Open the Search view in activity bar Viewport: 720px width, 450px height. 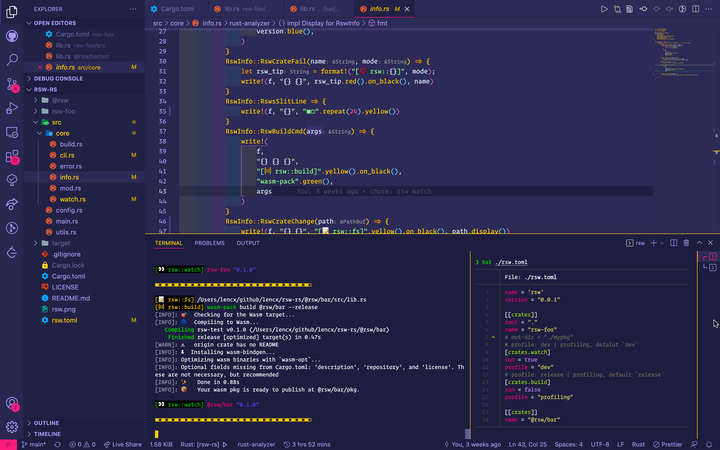(12, 59)
